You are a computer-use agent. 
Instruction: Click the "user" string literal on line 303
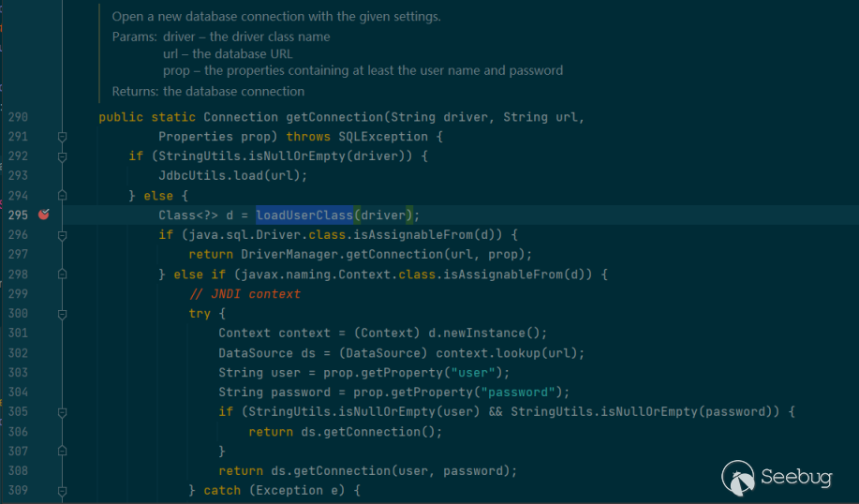point(473,373)
